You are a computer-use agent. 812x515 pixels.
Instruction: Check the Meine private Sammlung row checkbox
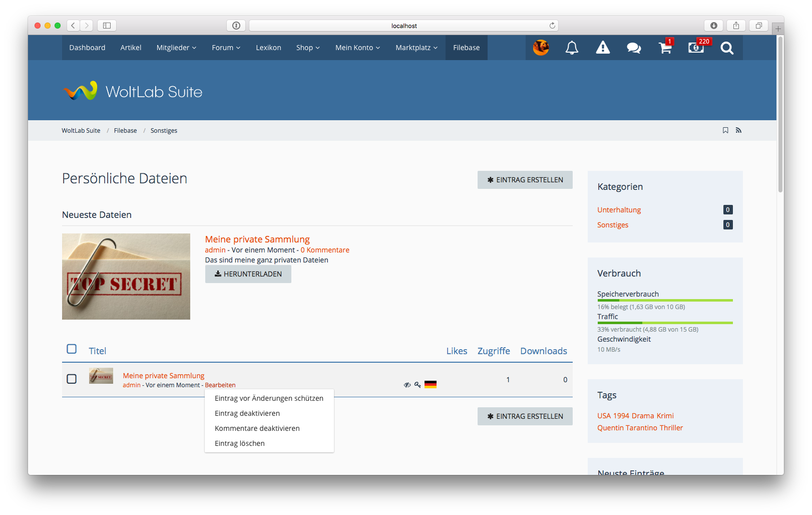(72, 379)
